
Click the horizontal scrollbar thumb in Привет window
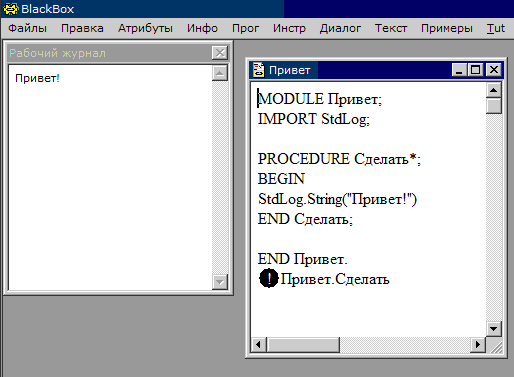pyautogui.click(x=303, y=344)
